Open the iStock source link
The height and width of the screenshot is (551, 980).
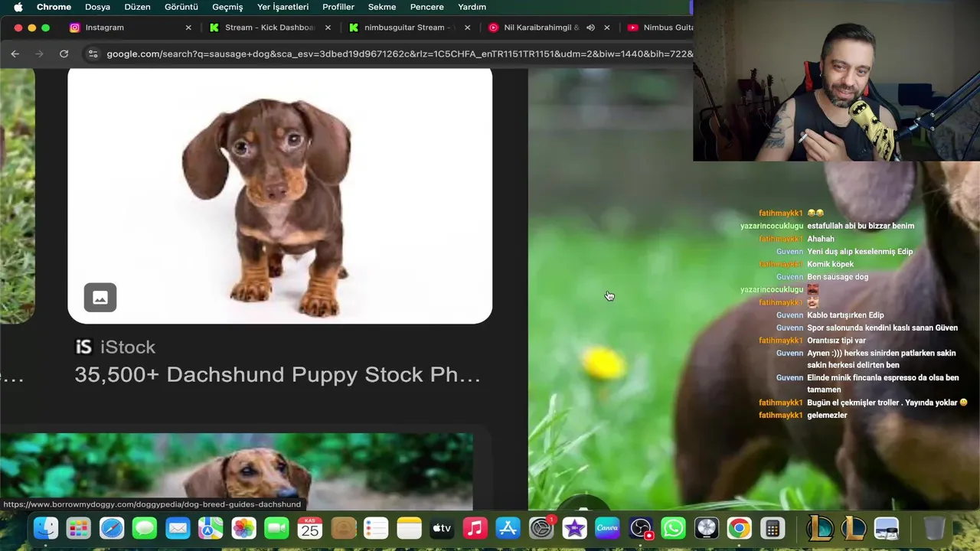116,347
